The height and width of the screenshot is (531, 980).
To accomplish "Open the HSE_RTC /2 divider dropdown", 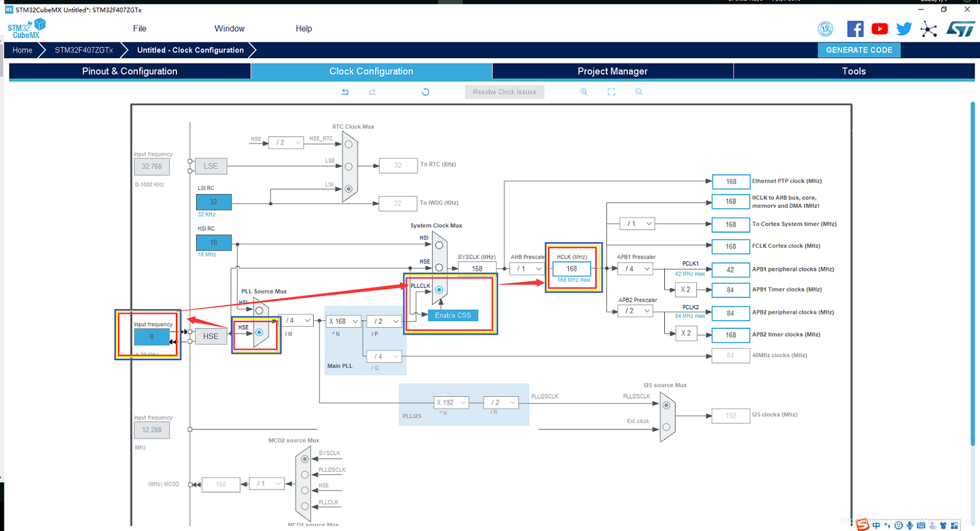I will (x=286, y=143).
